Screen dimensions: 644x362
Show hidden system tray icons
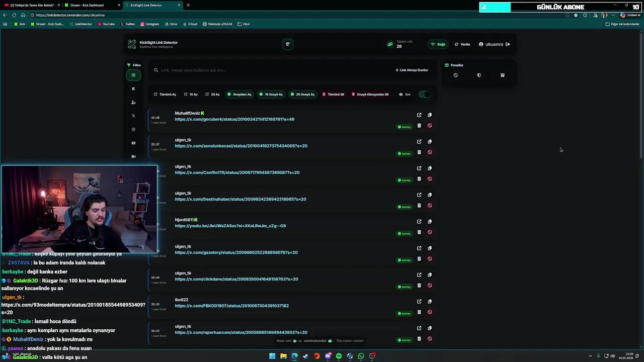point(590,356)
